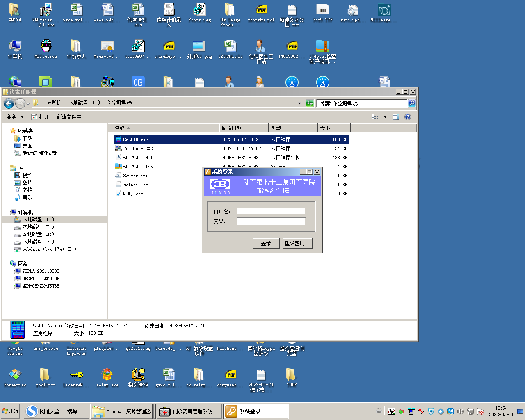Focus the 密码 input field
This screenshot has width=525, height=420.
[x=271, y=221]
